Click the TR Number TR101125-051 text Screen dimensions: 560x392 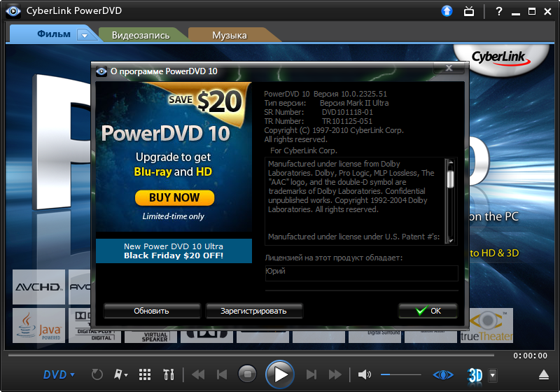[346, 121]
